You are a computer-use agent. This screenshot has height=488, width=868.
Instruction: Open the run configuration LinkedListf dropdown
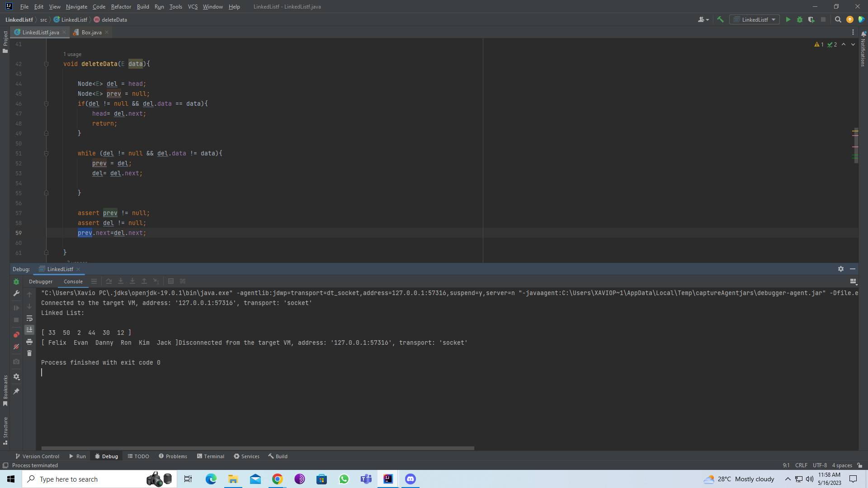[755, 19]
